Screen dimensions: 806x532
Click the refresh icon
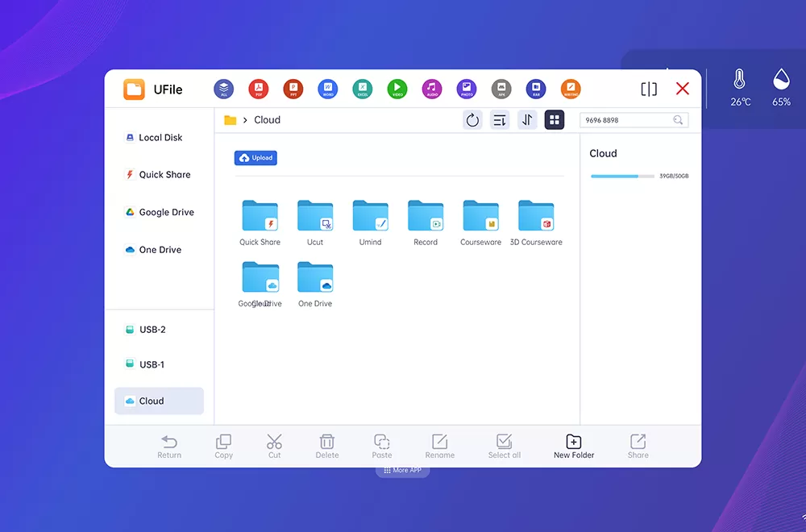(x=472, y=120)
